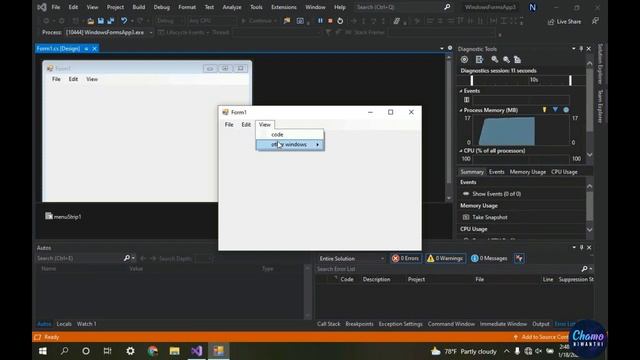640x360 pixels.
Task: Open Chrome from the taskbar
Action: [x=153, y=351]
